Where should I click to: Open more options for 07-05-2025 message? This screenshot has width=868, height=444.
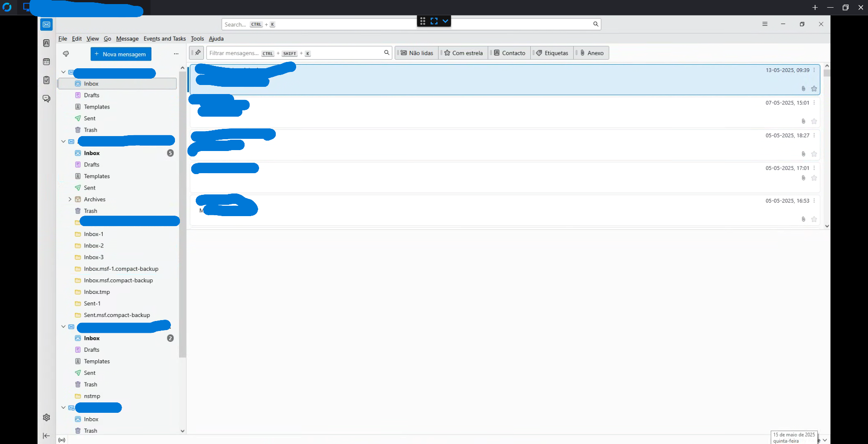click(x=814, y=103)
